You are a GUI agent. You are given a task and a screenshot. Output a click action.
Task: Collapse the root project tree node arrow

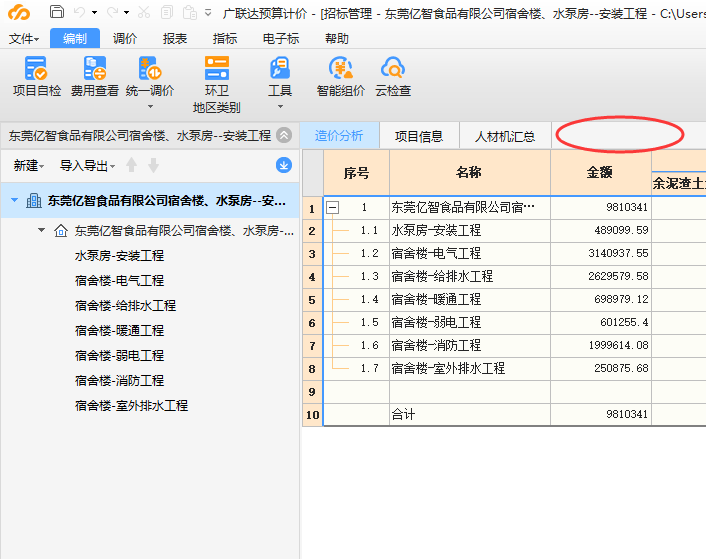(14, 200)
